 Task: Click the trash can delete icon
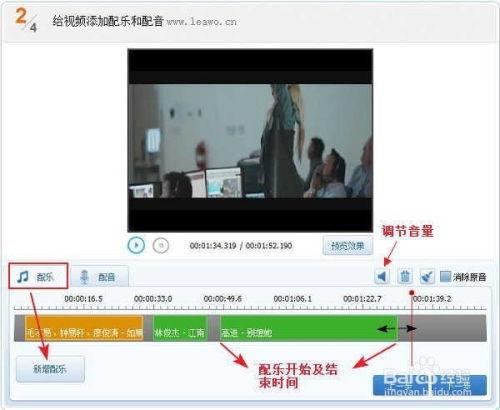[405, 276]
